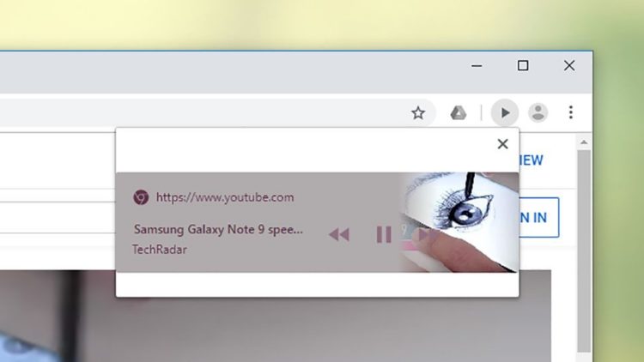
Task: Open the Chrome three-dot menu
Action: 571,112
